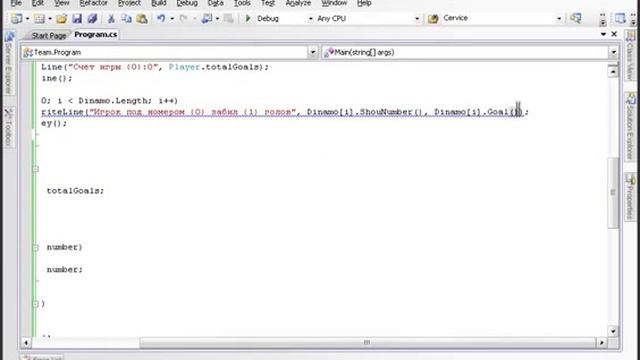
Task: Open the Add New Item dropdown arrow
Action: click(50, 19)
